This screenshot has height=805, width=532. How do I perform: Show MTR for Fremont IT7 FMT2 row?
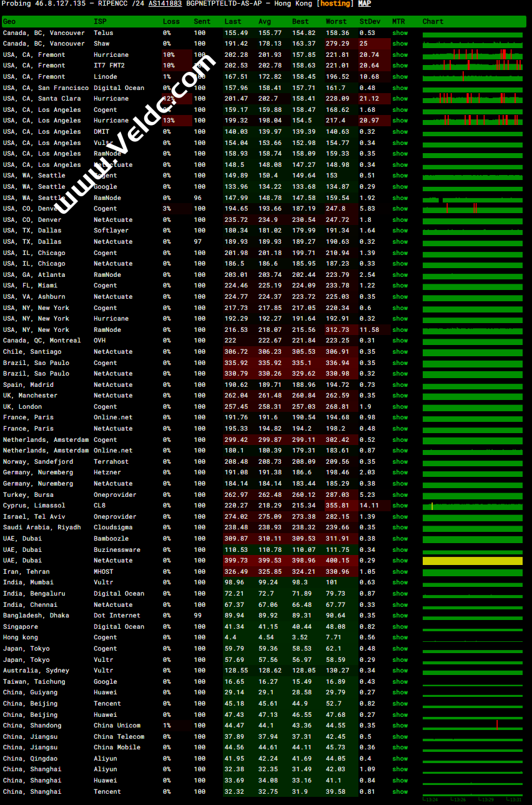pyautogui.click(x=400, y=66)
